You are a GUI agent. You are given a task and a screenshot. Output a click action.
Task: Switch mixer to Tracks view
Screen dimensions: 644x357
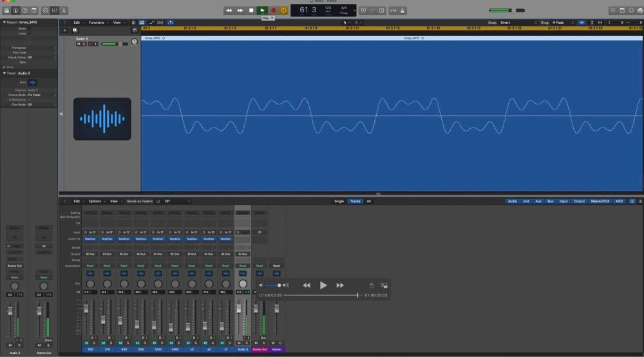pyautogui.click(x=355, y=201)
